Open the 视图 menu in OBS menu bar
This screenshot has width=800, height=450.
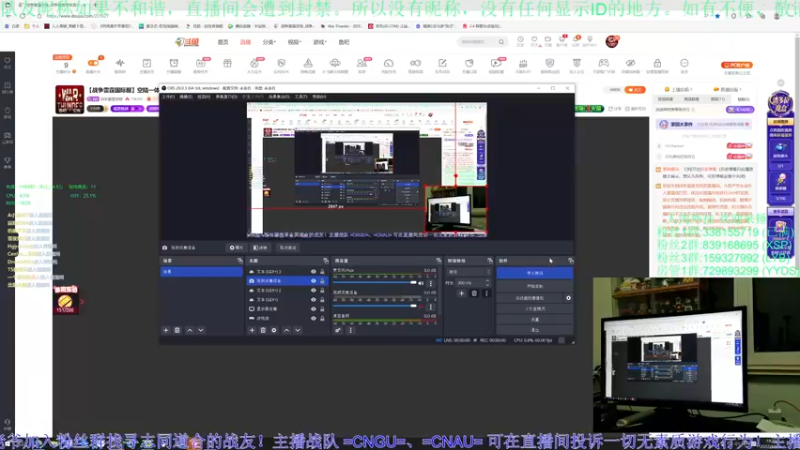(x=204, y=97)
